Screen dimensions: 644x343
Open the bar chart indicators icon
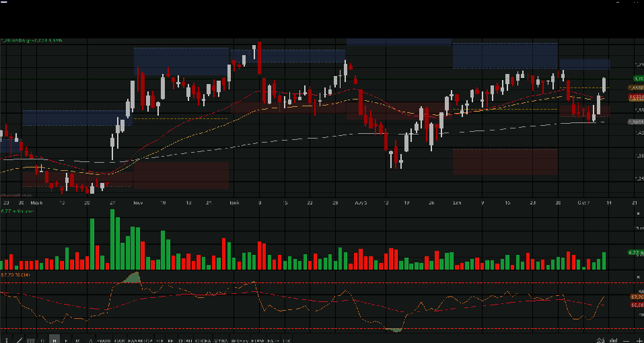(614, 340)
